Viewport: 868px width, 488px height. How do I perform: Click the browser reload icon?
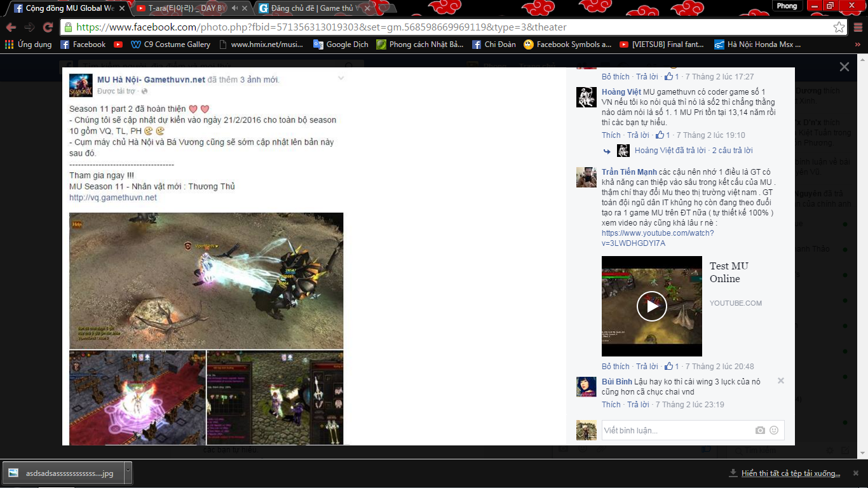coord(48,27)
